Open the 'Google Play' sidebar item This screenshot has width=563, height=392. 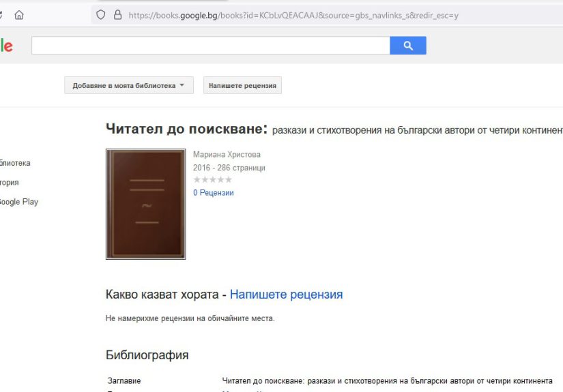click(x=18, y=202)
